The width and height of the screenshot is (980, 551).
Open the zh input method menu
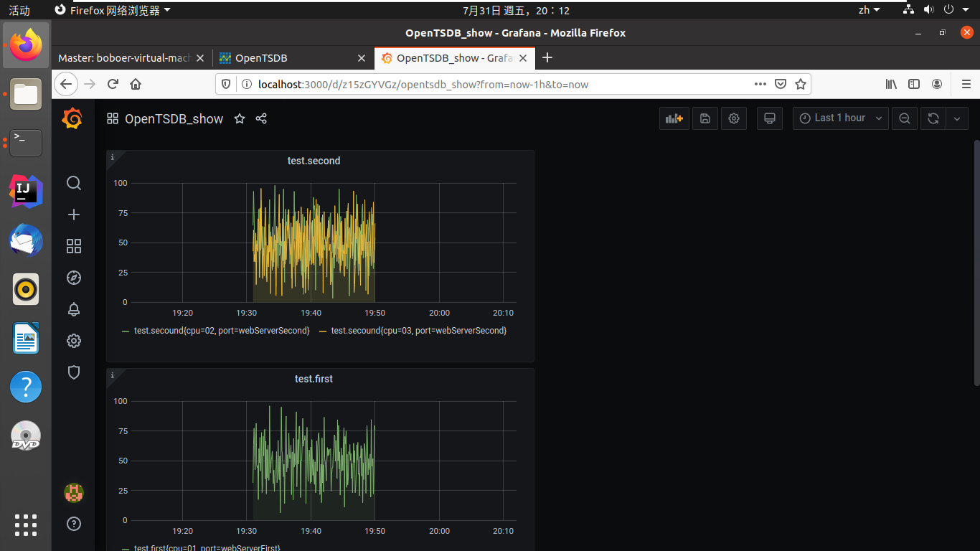click(869, 10)
